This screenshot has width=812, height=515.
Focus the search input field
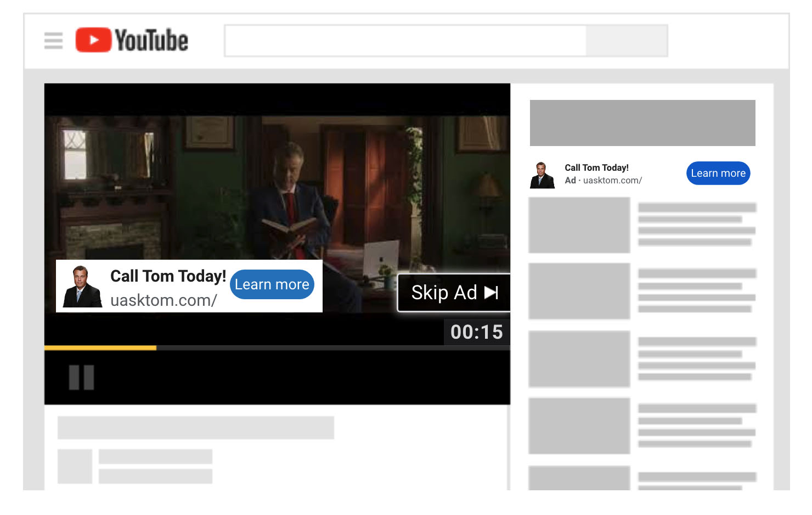[x=405, y=41]
